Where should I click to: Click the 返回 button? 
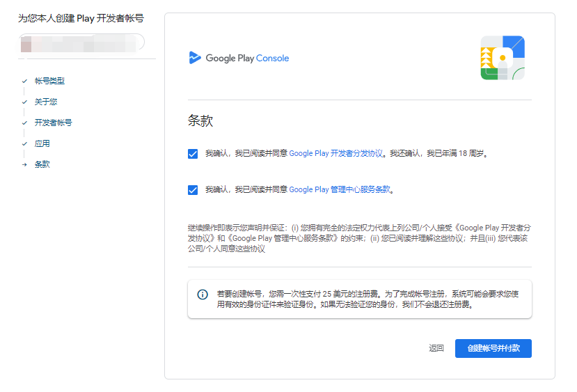(436, 348)
